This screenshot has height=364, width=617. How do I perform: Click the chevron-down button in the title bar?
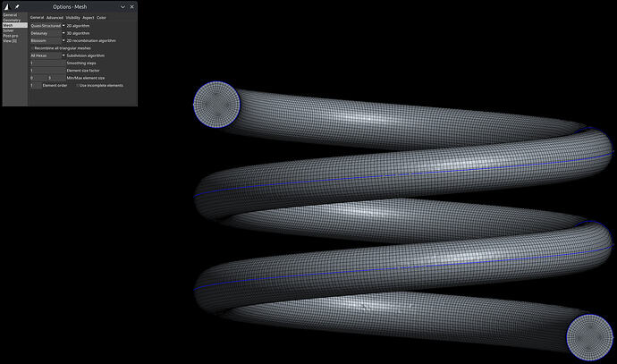(123, 6)
